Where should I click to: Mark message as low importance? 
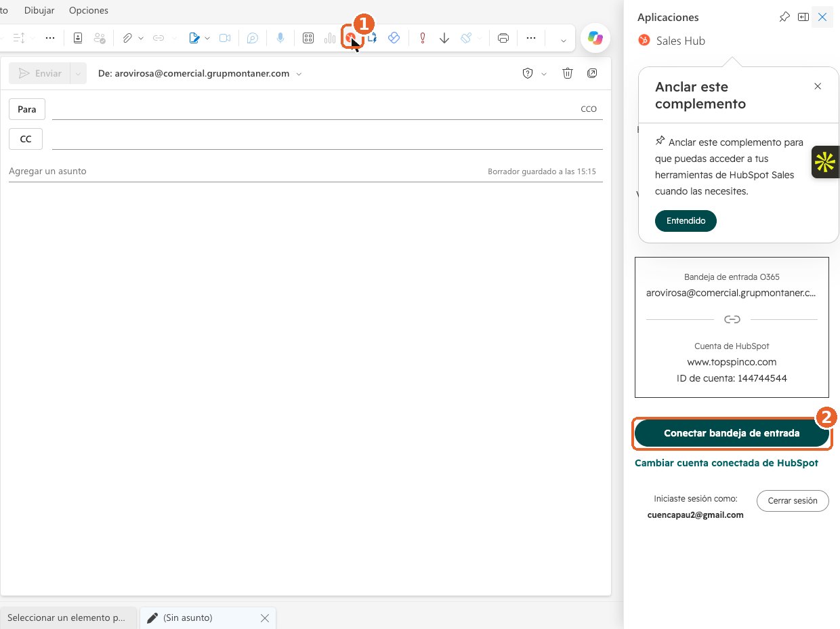(x=444, y=38)
